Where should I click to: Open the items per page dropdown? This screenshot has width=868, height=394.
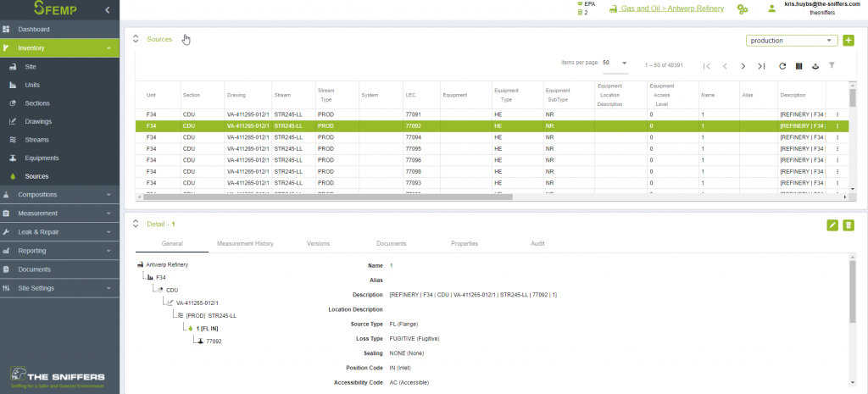pos(615,64)
